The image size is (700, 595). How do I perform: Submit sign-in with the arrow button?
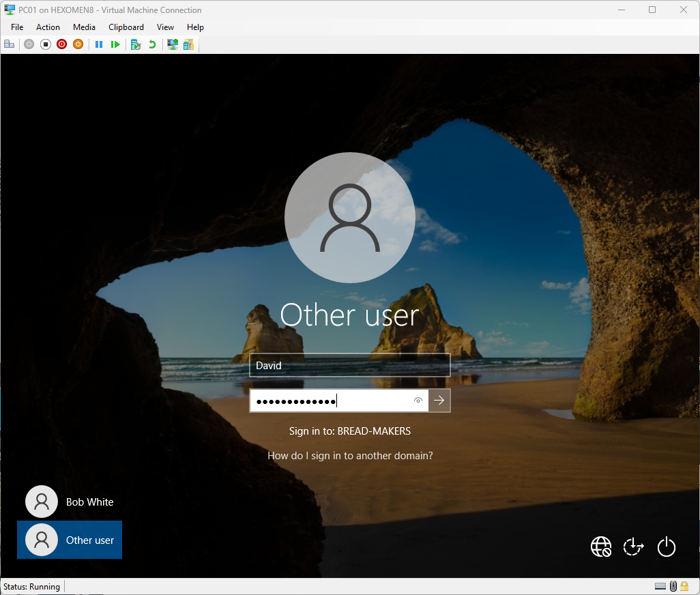coord(439,401)
